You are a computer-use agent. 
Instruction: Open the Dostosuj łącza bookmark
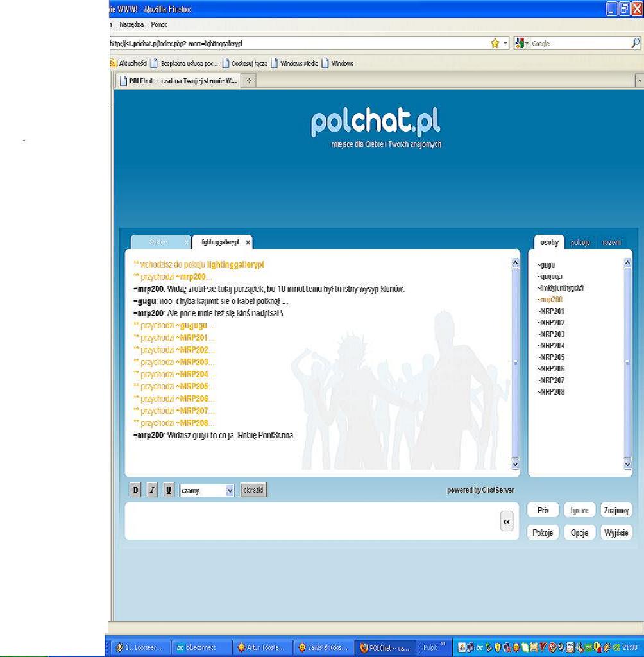[244, 64]
